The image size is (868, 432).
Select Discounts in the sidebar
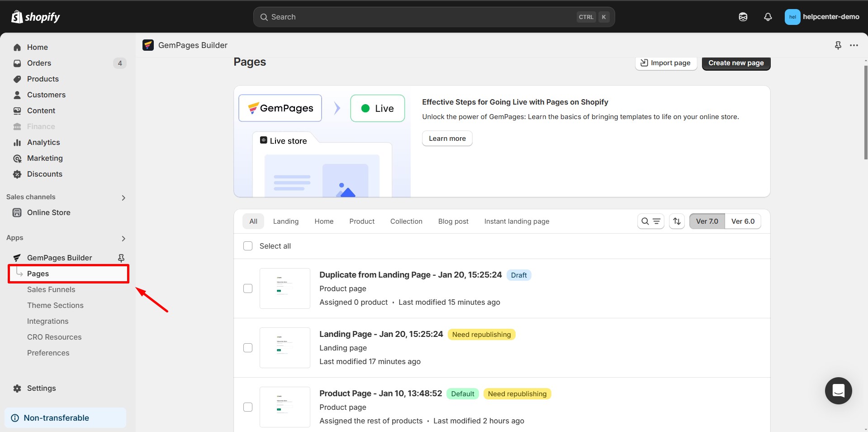tap(44, 174)
